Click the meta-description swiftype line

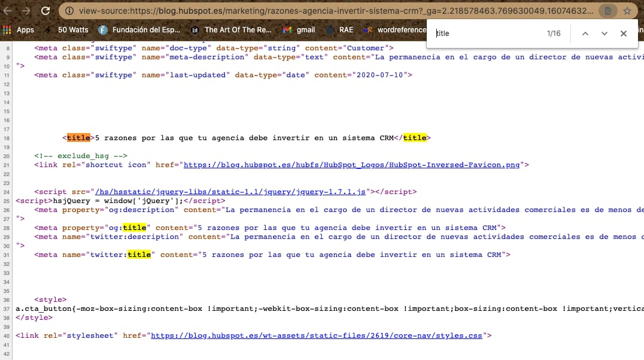(x=339, y=57)
